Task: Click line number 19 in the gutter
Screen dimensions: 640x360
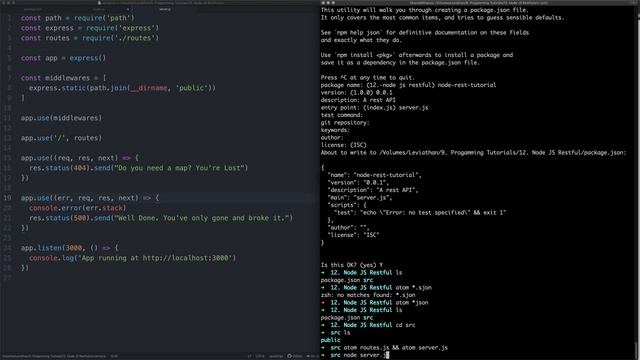Action: [x=8, y=198]
